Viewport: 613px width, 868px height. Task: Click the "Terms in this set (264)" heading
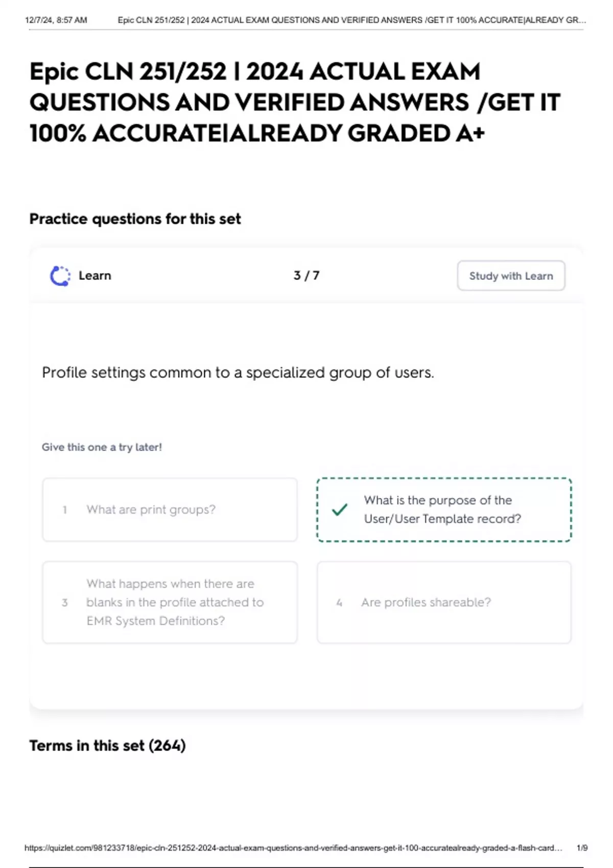(107, 745)
